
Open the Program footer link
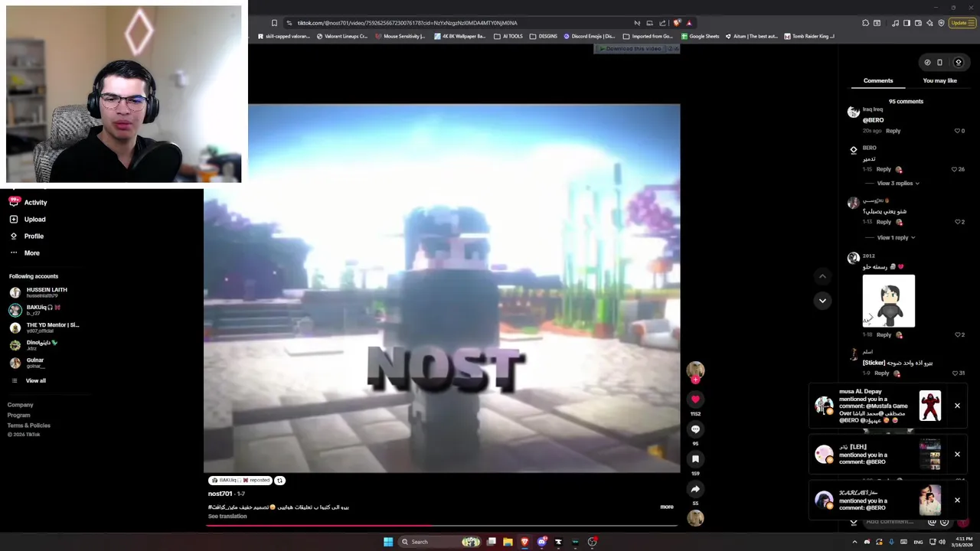click(19, 415)
